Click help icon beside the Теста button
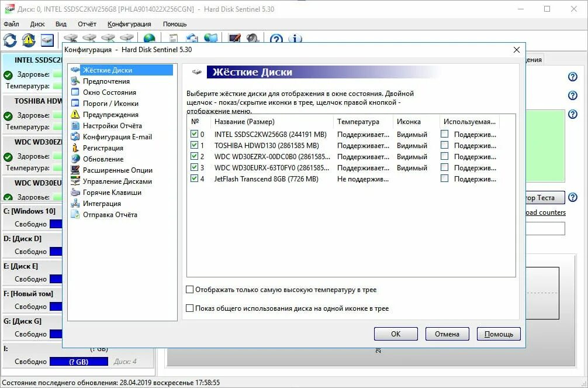This screenshot has width=588, height=388. point(573,197)
